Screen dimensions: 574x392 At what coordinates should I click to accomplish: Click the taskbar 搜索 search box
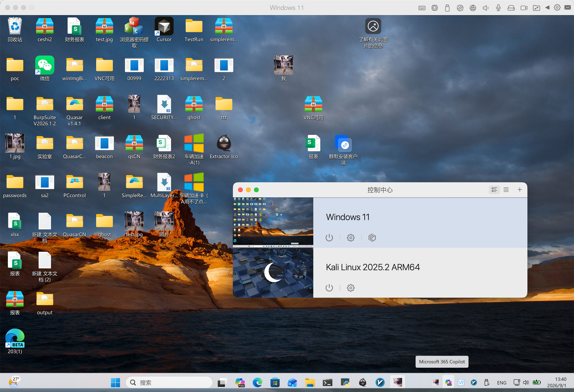pyautogui.click(x=169, y=382)
